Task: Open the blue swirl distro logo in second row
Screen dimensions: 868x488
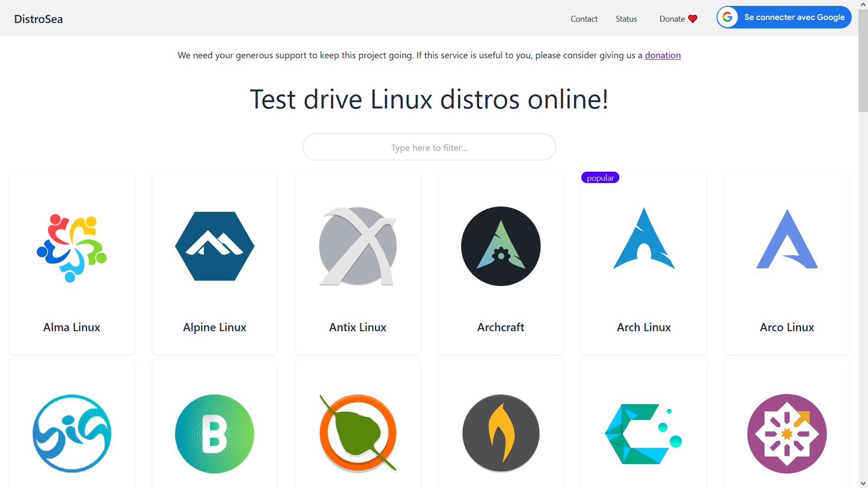Action: (x=71, y=434)
